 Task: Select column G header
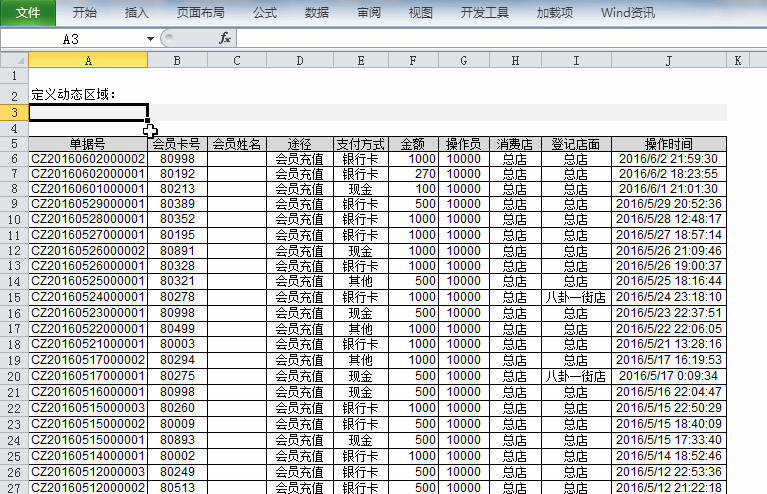click(464, 60)
